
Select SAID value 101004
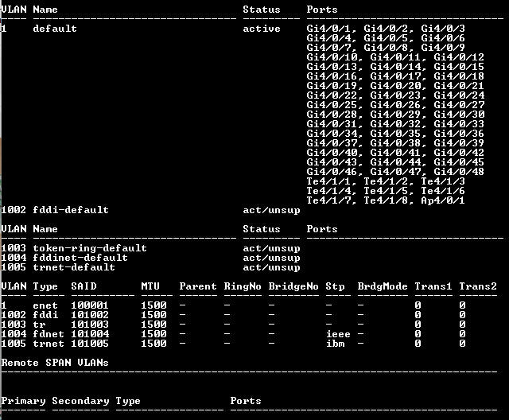pos(90,334)
